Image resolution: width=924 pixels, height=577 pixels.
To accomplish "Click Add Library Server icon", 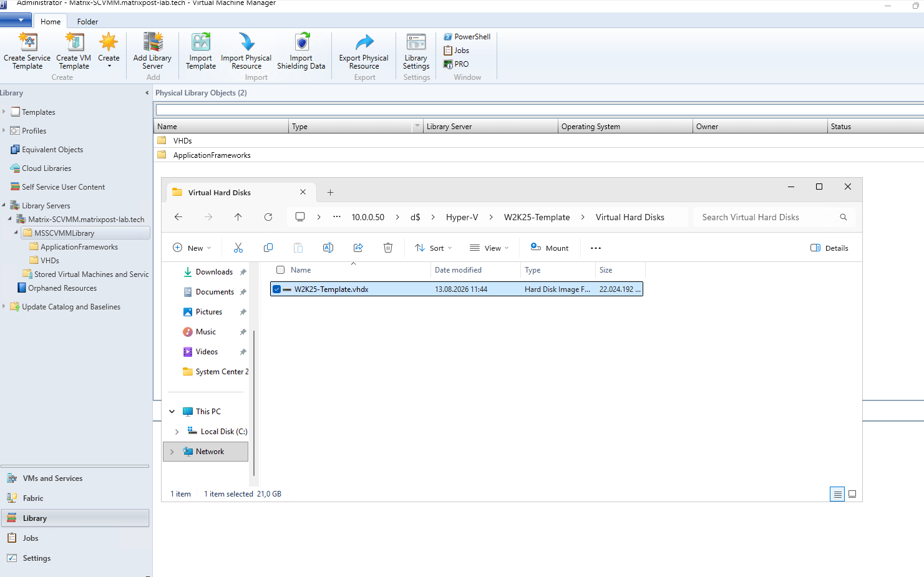I will tap(152, 42).
